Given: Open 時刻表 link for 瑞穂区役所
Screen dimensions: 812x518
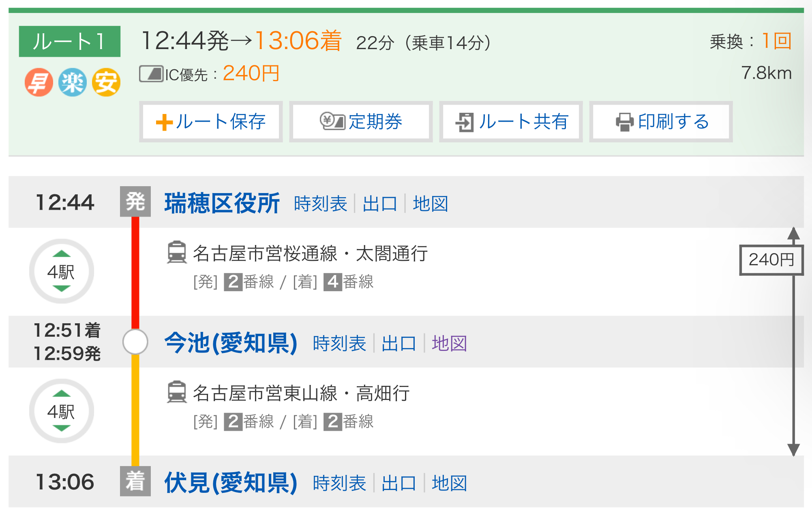Looking at the screenshot, I should (320, 204).
